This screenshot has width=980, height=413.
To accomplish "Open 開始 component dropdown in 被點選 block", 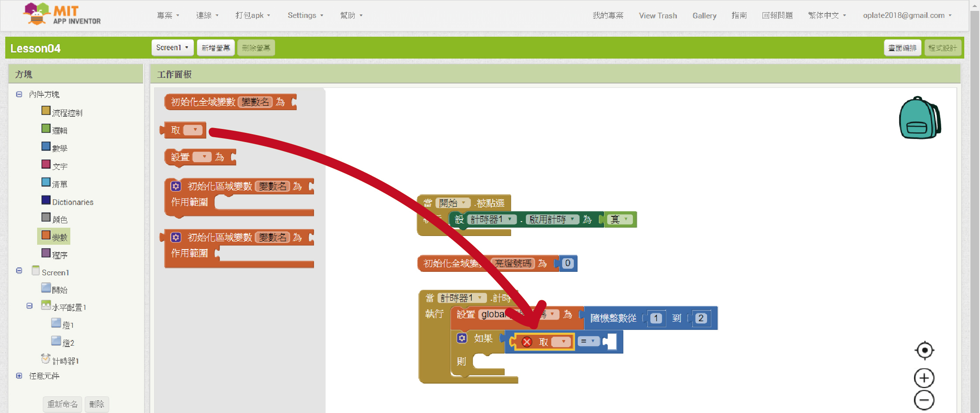I will tap(454, 203).
